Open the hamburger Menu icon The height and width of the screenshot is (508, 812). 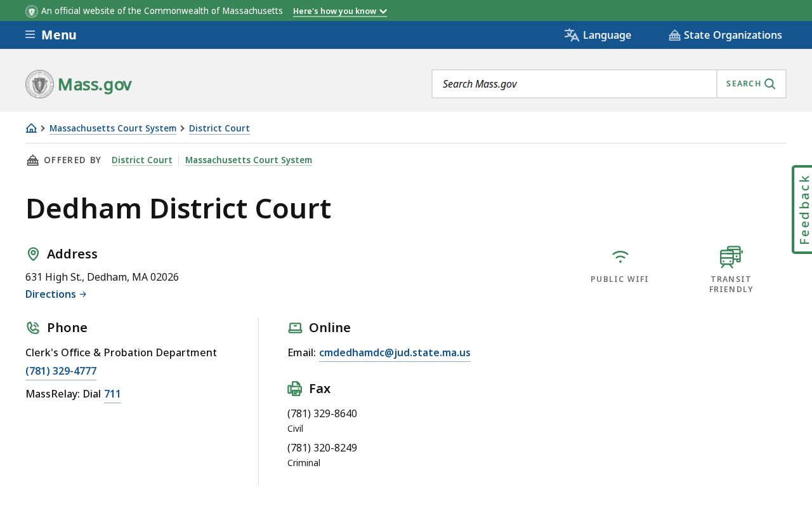30,35
